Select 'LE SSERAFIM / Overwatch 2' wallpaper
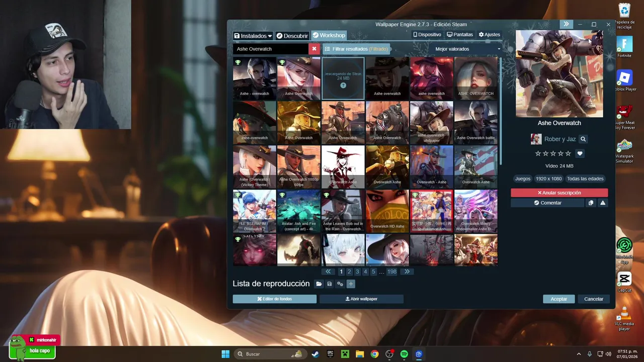 pos(255,211)
